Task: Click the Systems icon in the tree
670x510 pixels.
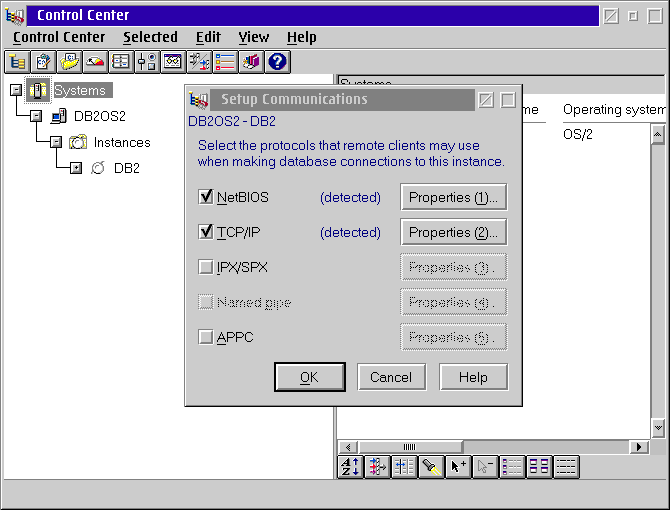Action: 38,90
